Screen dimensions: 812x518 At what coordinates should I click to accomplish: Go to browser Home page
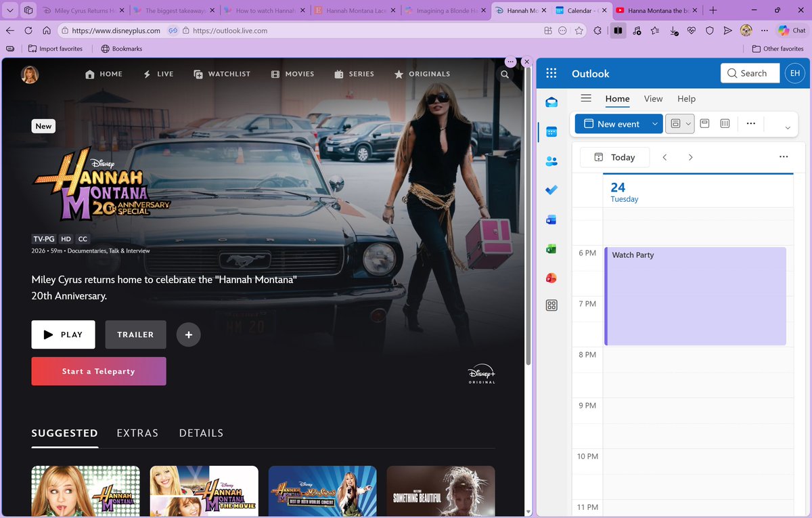pyautogui.click(x=47, y=30)
